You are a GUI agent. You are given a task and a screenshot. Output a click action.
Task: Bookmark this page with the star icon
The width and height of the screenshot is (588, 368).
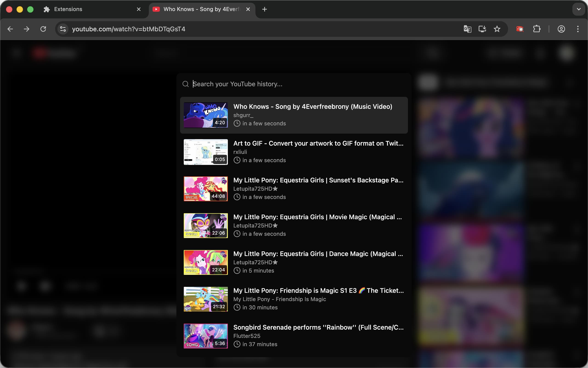click(497, 29)
